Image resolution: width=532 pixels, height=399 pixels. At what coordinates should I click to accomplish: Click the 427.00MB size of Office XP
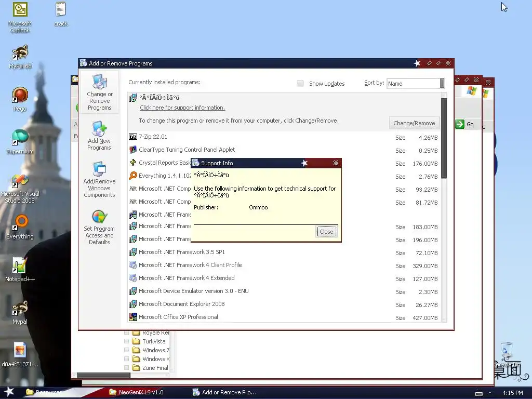(x=425, y=318)
